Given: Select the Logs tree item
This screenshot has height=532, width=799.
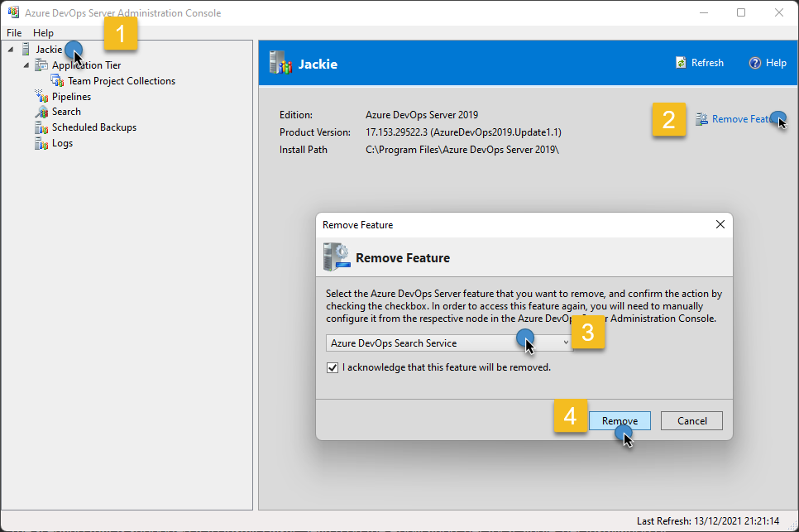Looking at the screenshot, I should (62, 143).
